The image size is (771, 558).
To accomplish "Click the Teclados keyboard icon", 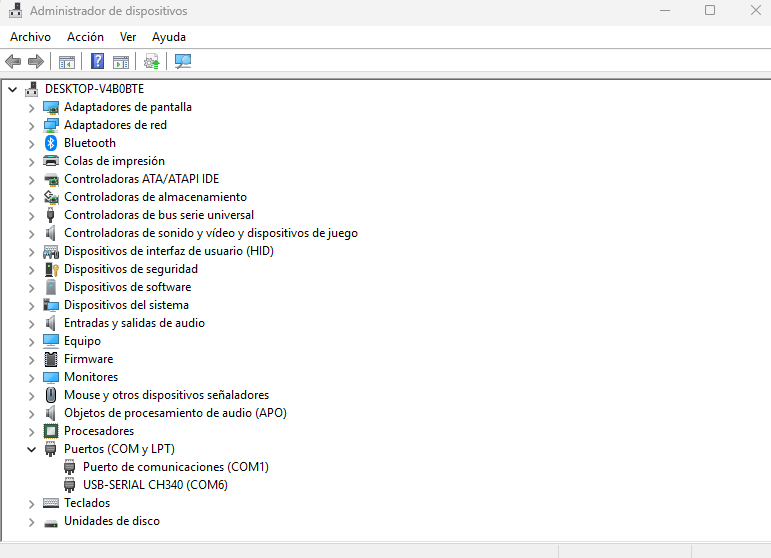I will point(51,503).
